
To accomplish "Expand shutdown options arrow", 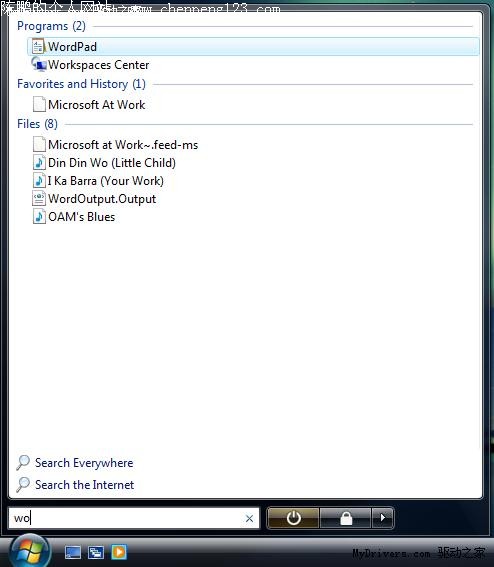I will (x=383, y=518).
